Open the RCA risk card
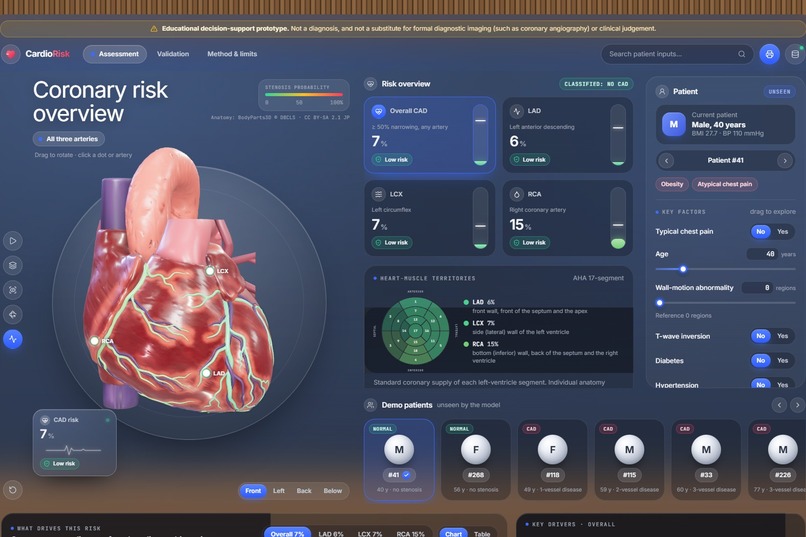This screenshot has width=806, height=537. (567, 218)
